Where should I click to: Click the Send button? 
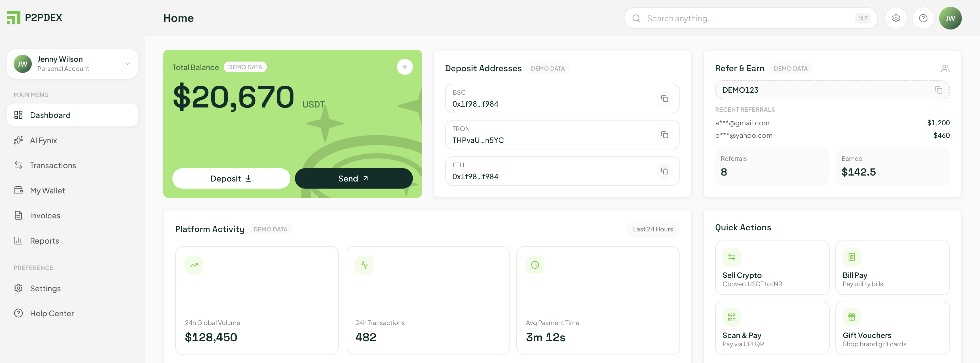pos(354,178)
